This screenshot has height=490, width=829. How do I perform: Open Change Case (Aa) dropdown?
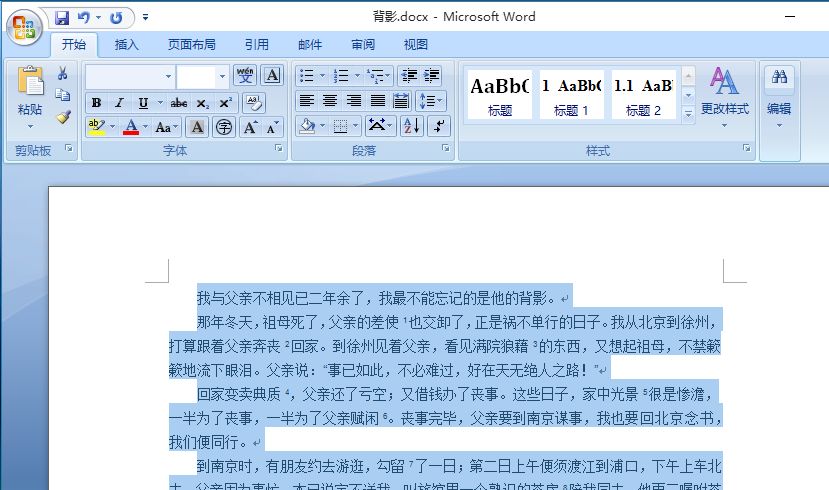[166, 127]
